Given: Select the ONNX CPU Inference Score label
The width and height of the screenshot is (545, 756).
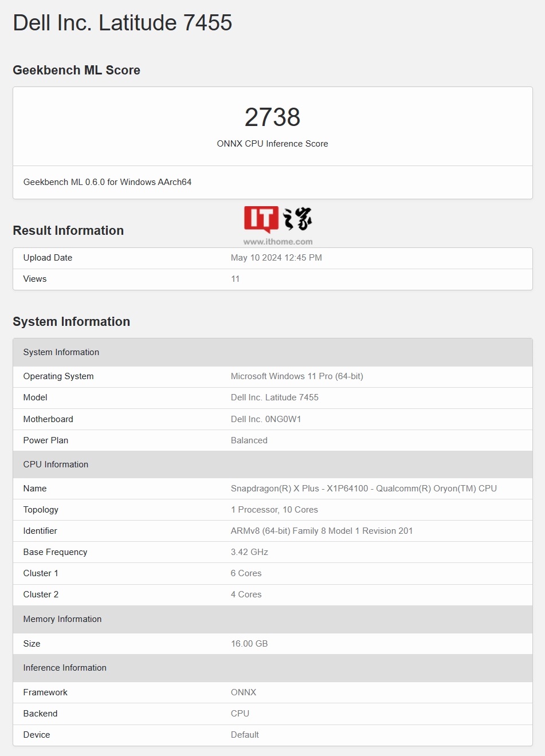Looking at the screenshot, I should [272, 144].
